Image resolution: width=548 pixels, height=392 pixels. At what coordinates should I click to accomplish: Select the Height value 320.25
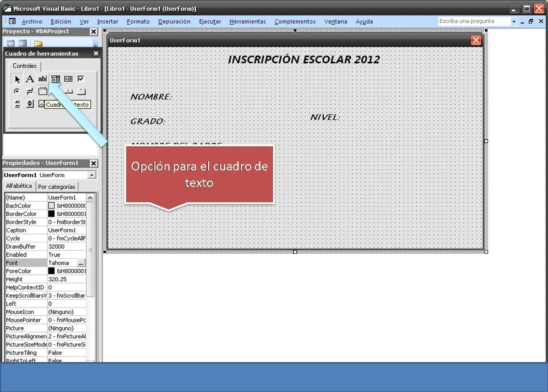pyautogui.click(x=66, y=279)
